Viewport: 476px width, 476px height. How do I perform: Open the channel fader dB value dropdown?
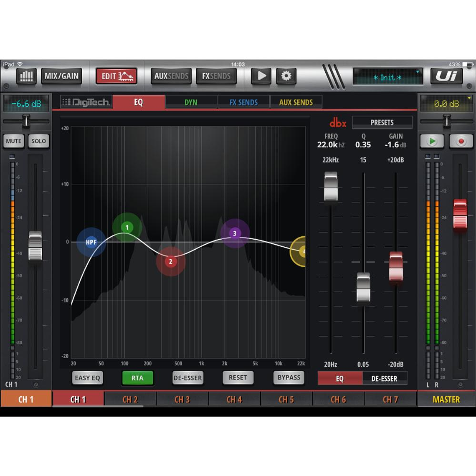coord(25,103)
